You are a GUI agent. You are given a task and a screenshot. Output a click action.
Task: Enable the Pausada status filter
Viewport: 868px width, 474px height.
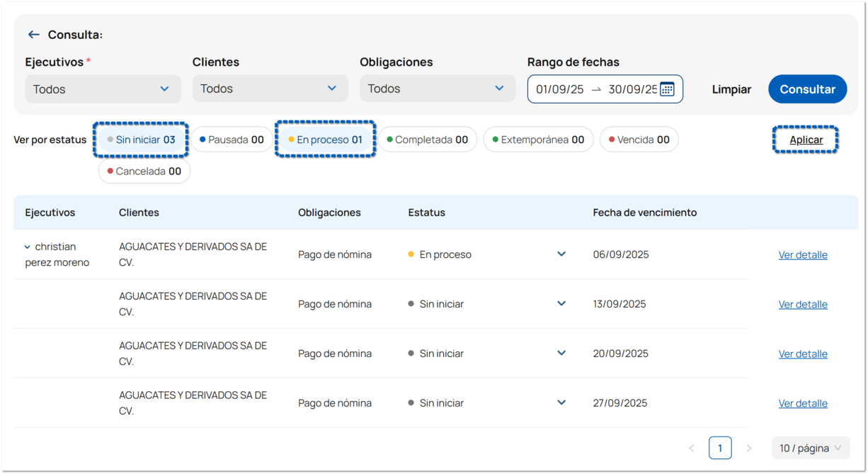[x=232, y=140]
